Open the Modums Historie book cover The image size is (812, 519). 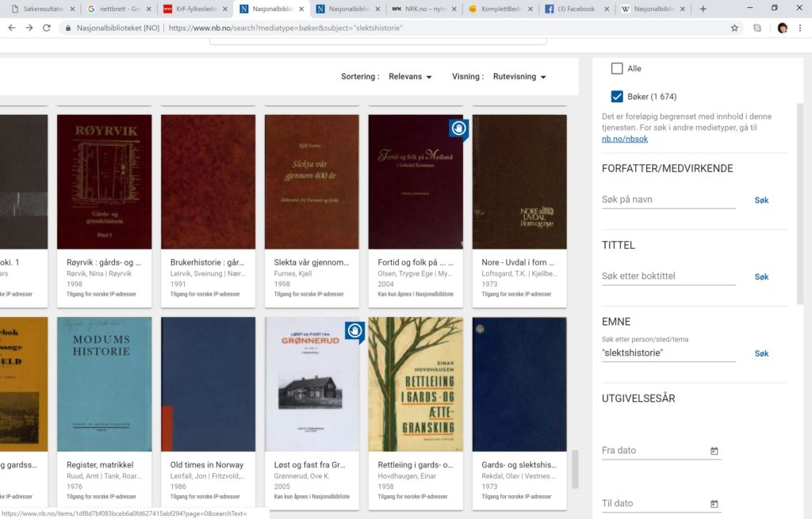(x=104, y=384)
